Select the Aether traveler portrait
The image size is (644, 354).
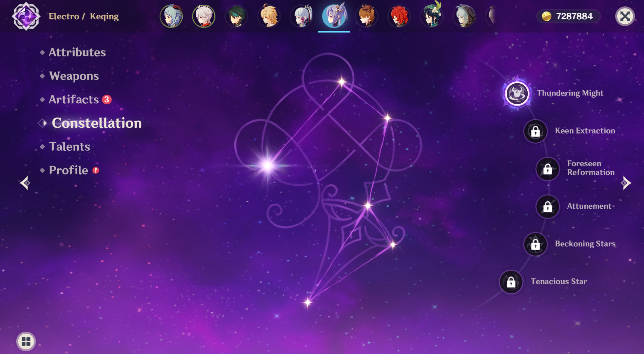(269, 16)
